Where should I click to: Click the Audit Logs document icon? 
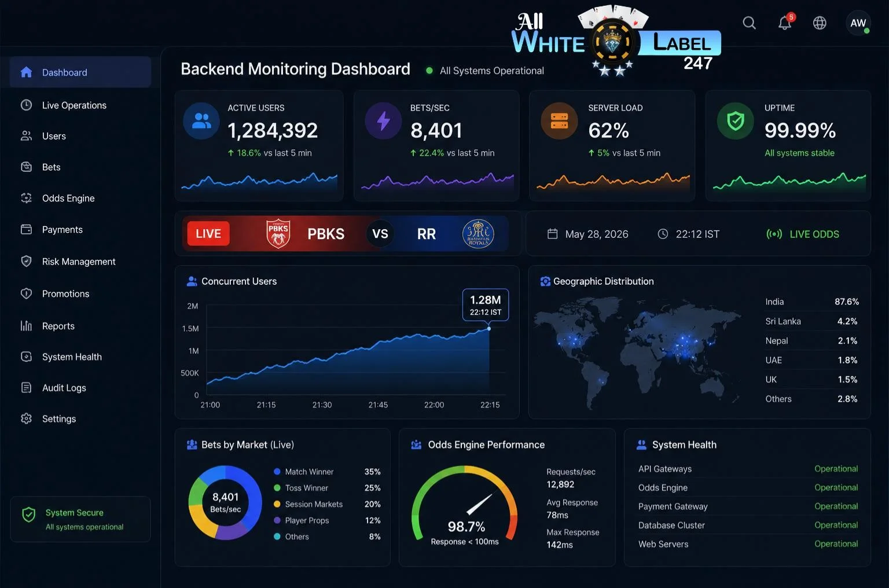point(26,388)
